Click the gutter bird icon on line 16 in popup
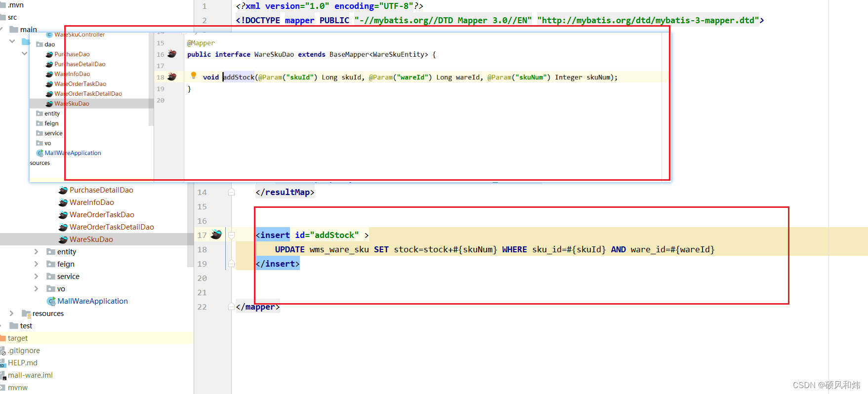This screenshot has width=868, height=394. click(x=172, y=54)
